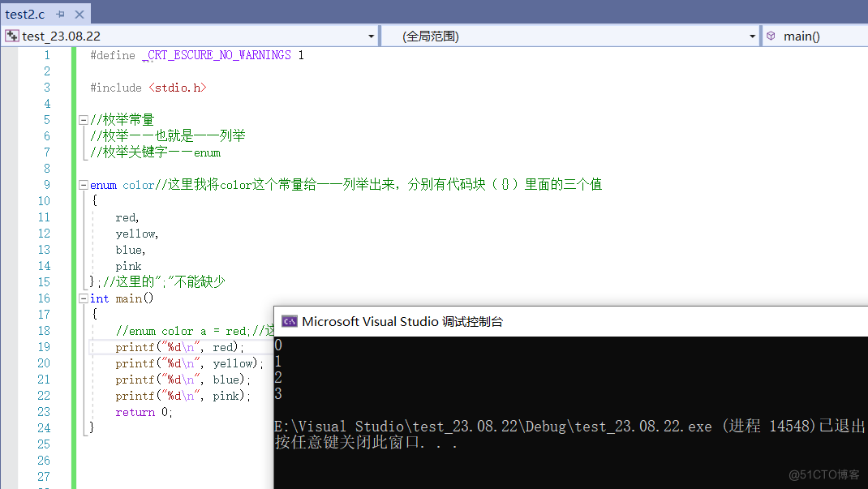The image size is (868, 489).
Task: Click the main() member navigation box
Action: 814,36
